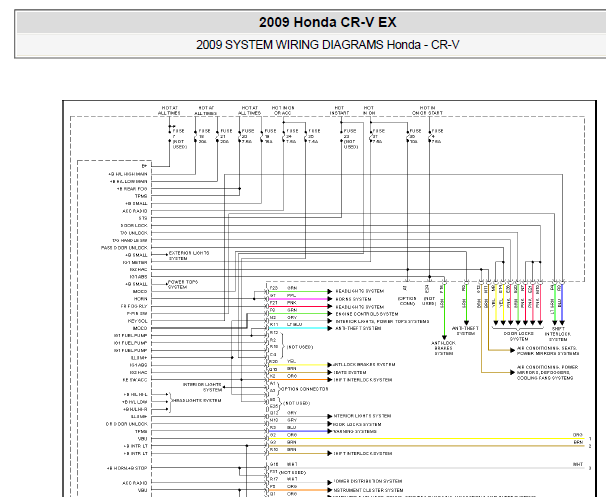The width and height of the screenshot is (606, 497).
Task: Click 'EXTERIOR LIGHTS SYSTEM' reference
Action: [x=189, y=255]
